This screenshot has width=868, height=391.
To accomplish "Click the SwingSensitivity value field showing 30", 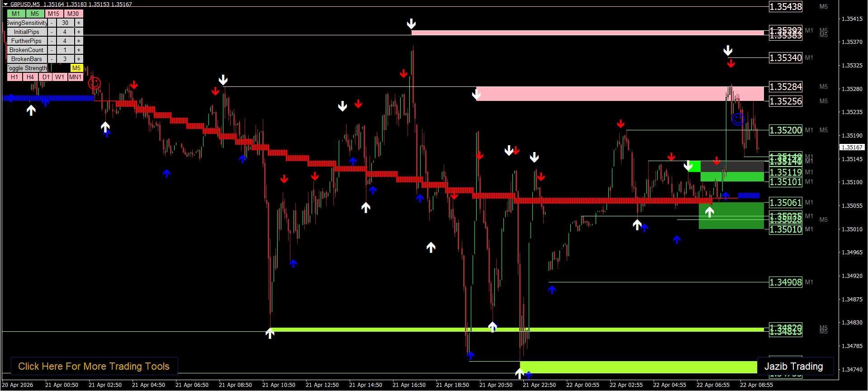I will pos(65,23).
